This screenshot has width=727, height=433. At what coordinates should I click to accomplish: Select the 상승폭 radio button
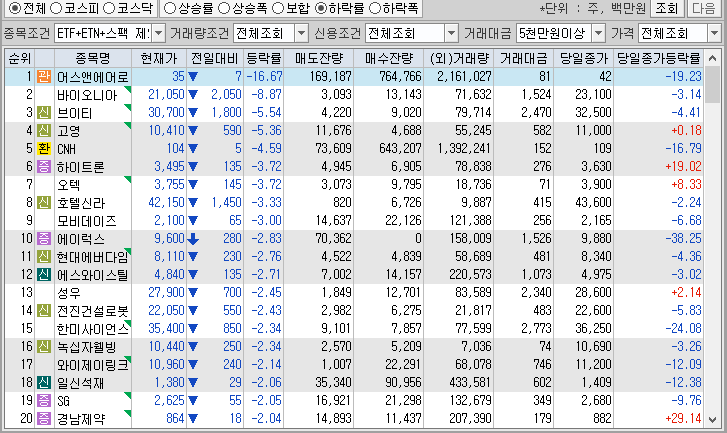224,8
